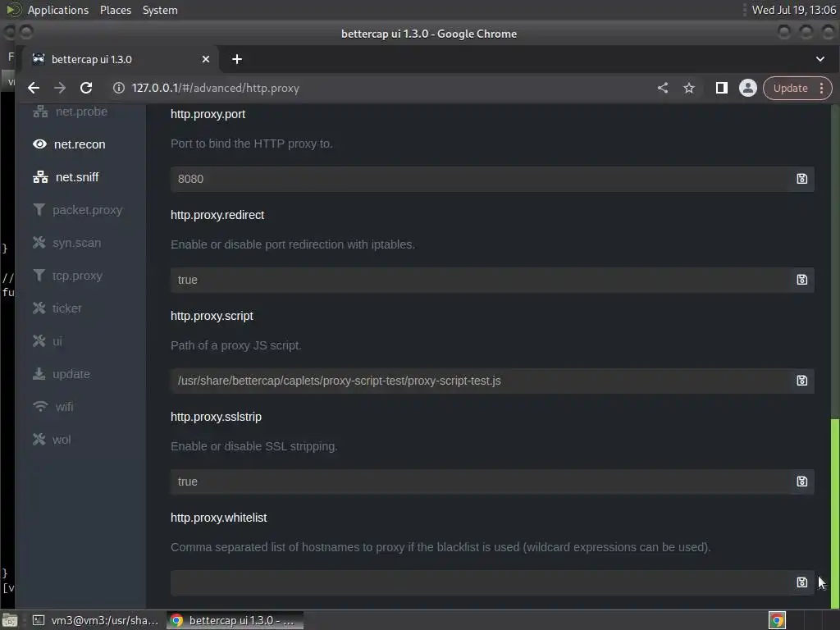
Task: Click the ui tools icon
Action: point(39,340)
